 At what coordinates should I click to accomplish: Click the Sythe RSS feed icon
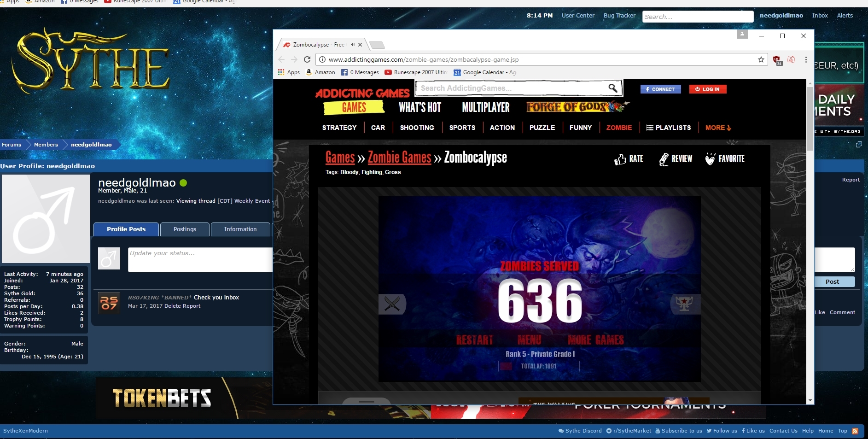(855, 431)
